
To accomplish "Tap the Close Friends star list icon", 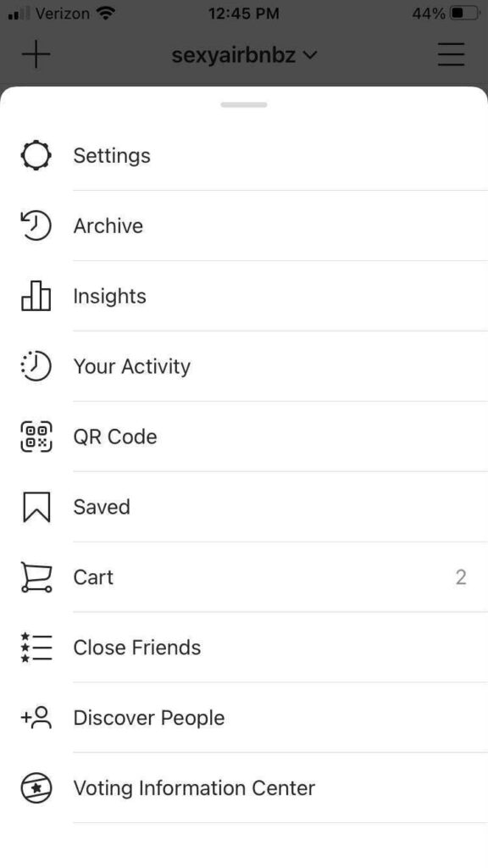I will click(36, 647).
